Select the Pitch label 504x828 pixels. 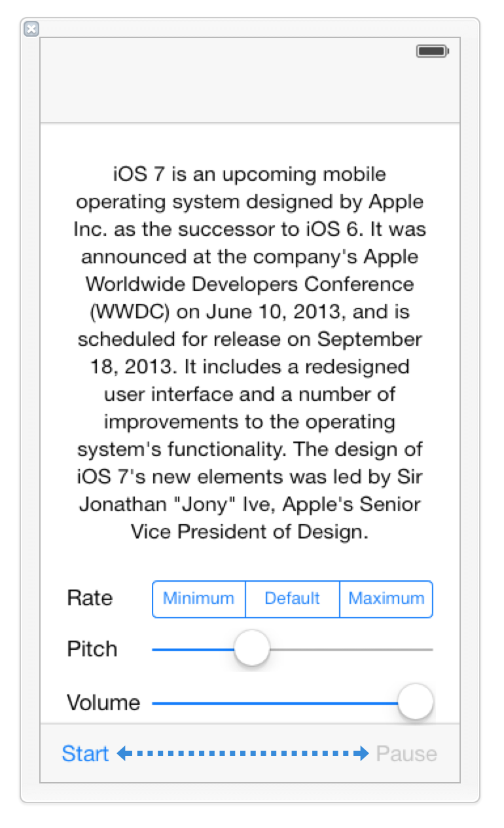pyautogui.click(x=92, y=649)
